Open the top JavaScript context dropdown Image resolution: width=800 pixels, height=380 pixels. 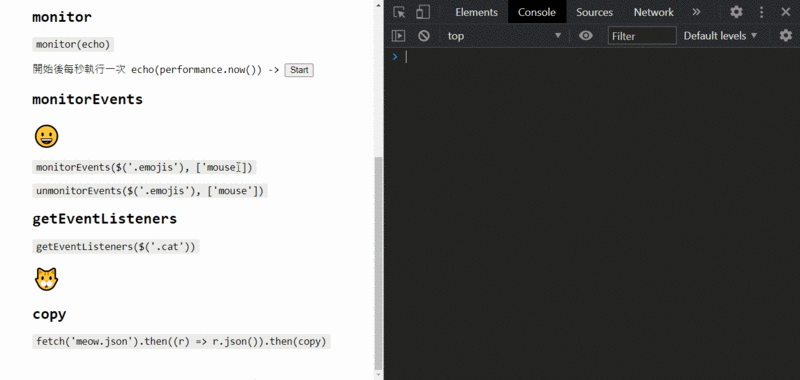[504, 36]
